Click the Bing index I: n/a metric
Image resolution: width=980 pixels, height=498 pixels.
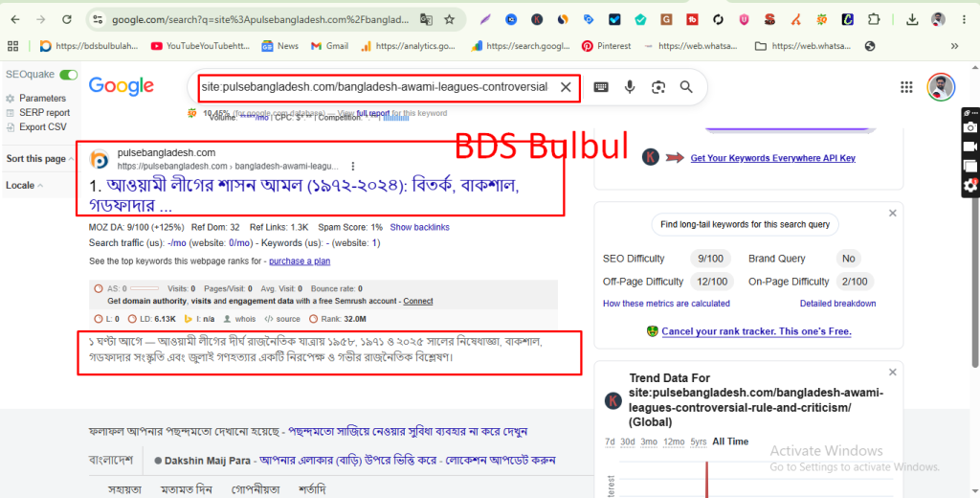[x=199, y=319]
